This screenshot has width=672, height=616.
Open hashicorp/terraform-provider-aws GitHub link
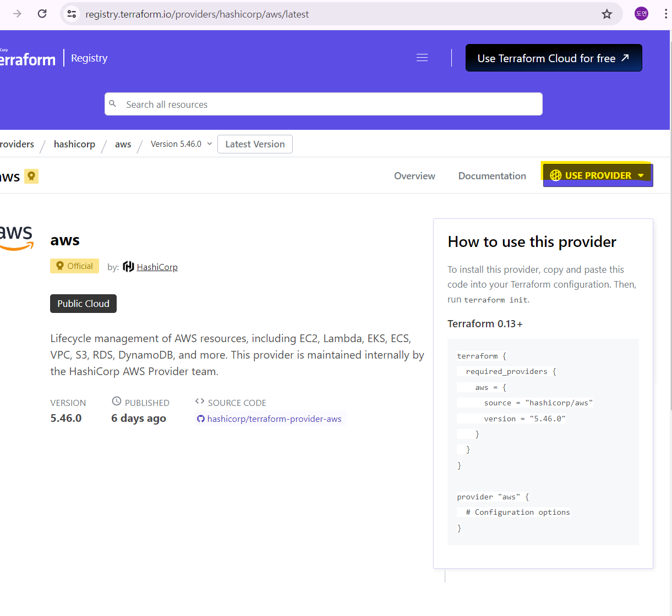270,419
